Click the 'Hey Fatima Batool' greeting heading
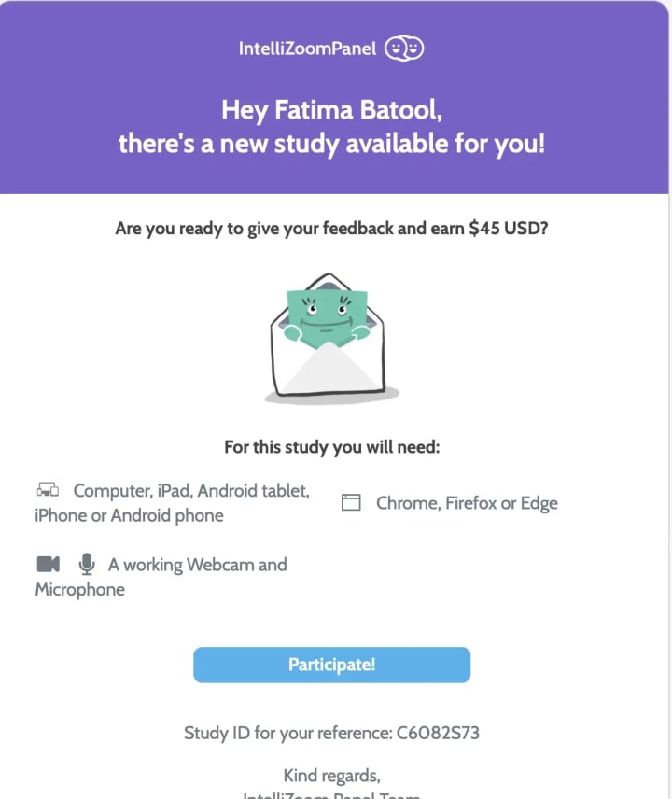 331,110
